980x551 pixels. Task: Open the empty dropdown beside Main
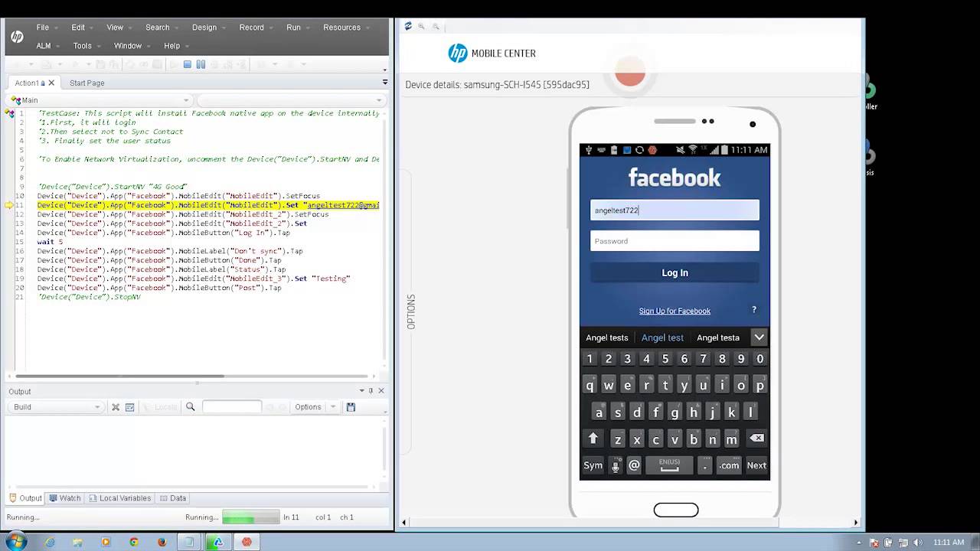click(291, 100)
